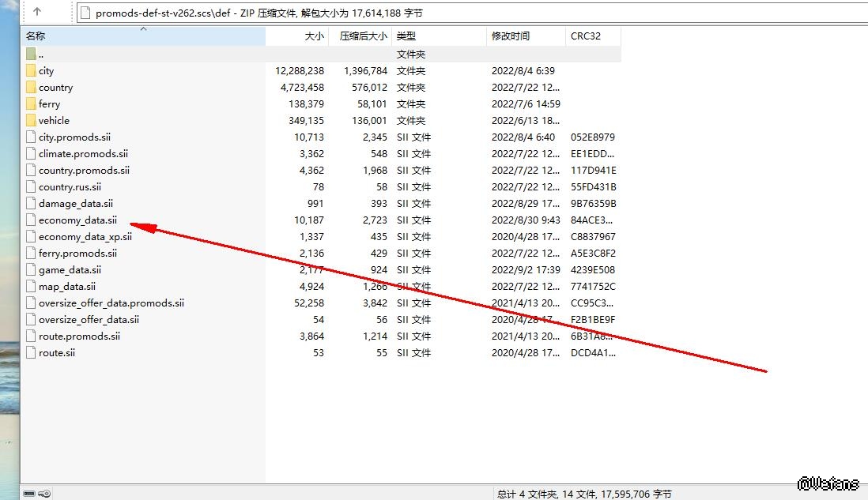Open the city folder icon
Screen dimensions: 868x500
(x=31, y=71)
